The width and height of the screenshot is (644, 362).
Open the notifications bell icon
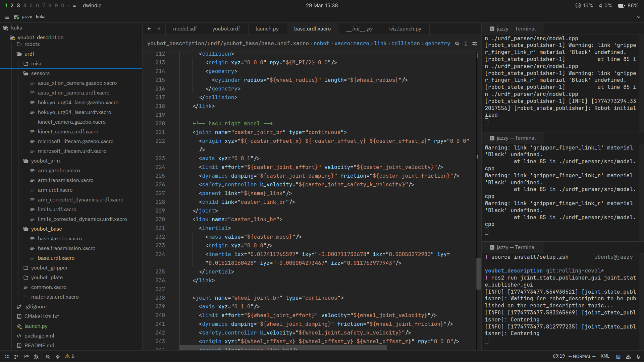tap(638, 357)
